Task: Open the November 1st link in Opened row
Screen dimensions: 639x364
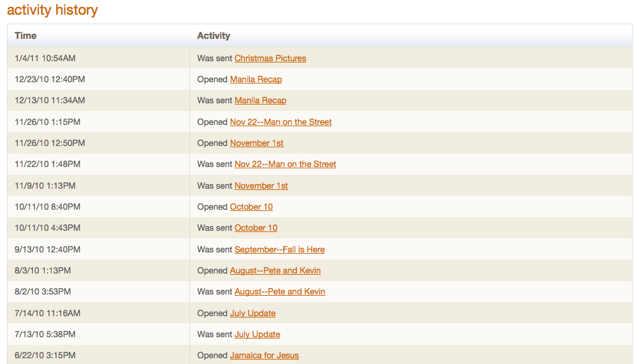Action: pos(257,143)
